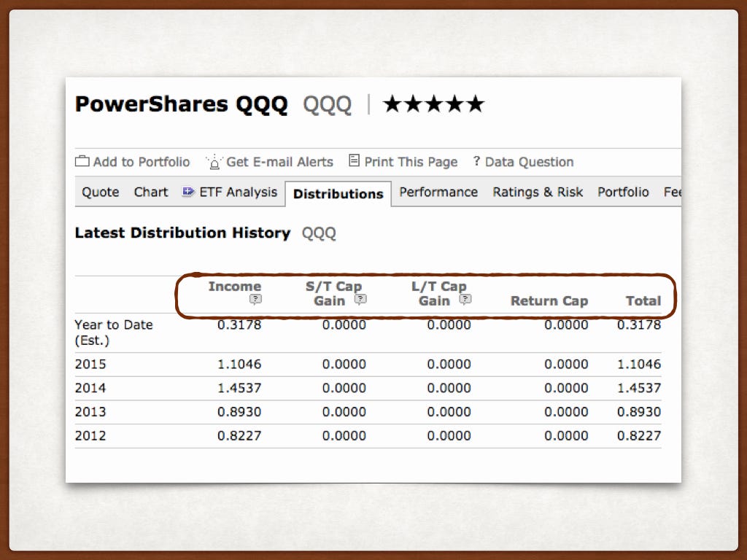
Task: Click the 2015 row label
Action: click(x=90, y=365)
